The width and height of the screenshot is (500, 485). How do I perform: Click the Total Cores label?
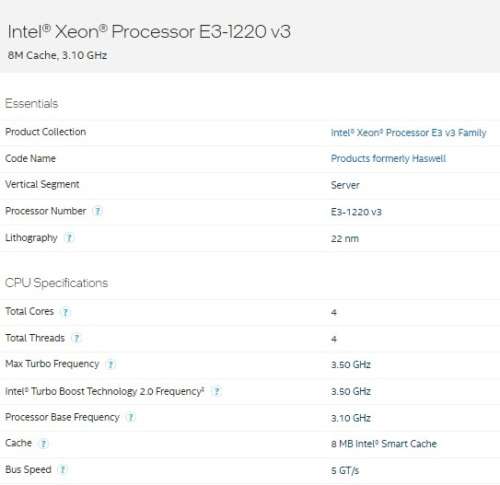29,311
